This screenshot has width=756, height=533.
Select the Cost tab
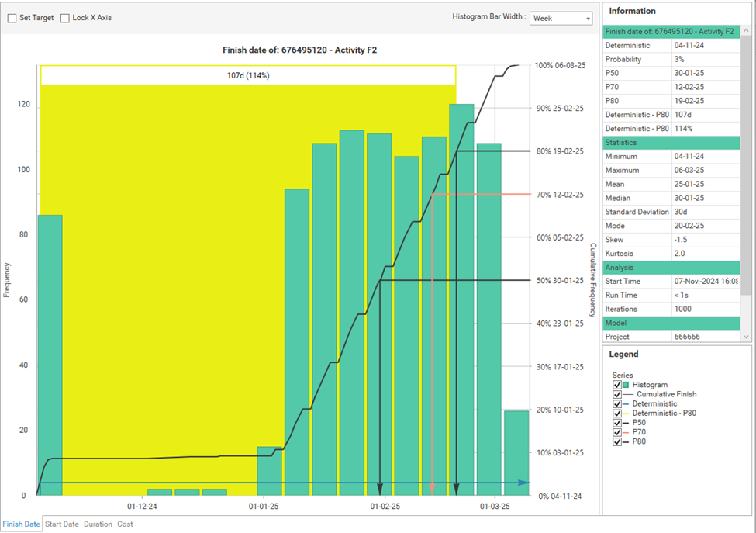pyautogui.click(x=125, y=524)
